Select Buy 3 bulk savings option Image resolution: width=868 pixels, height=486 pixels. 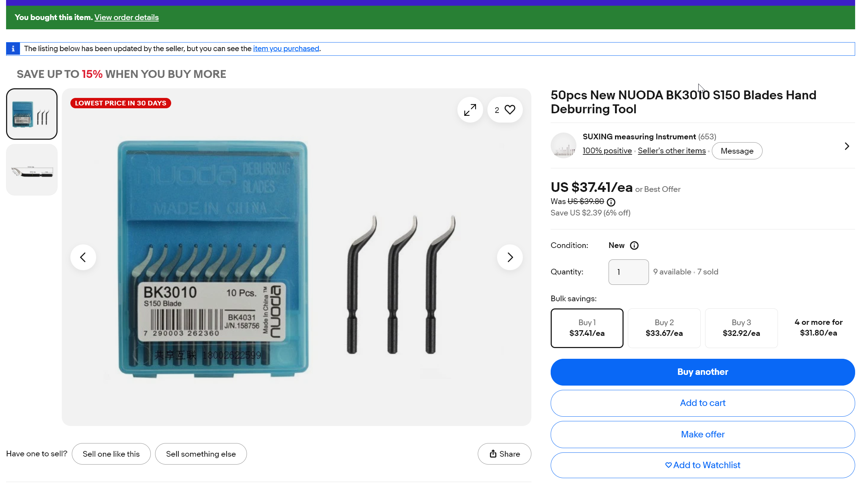point(741,328)
